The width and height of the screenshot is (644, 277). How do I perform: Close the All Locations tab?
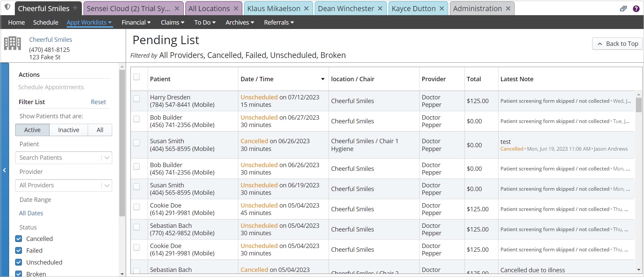coord(236,8)
